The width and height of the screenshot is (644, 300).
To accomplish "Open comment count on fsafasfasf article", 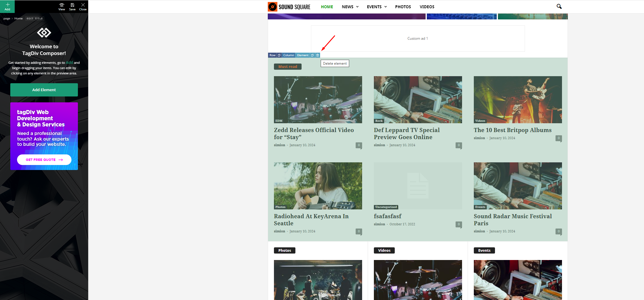I will (x=459, y=224).
